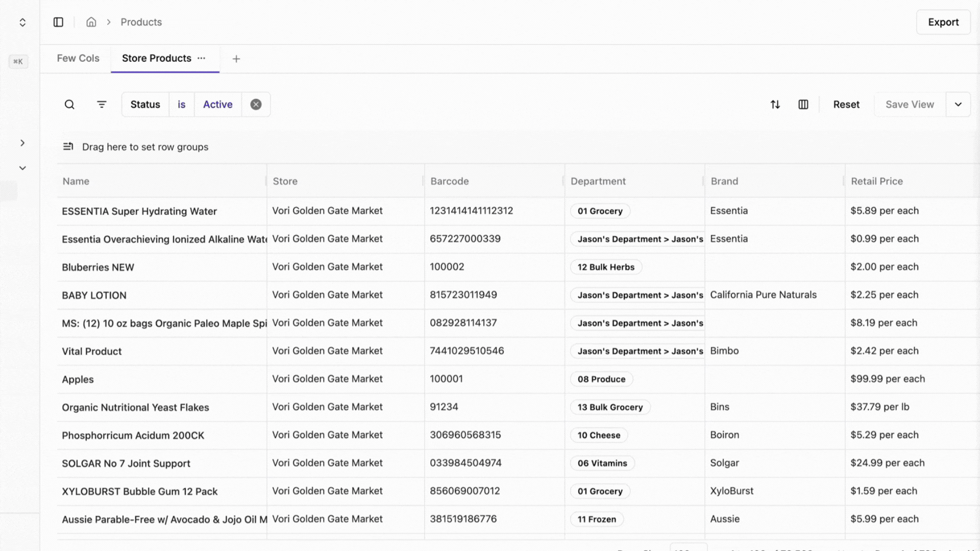Click XYLOBURST Bubble Gum 12 Pack name
This screenshot has width=980, height=551.
[139, 492]
